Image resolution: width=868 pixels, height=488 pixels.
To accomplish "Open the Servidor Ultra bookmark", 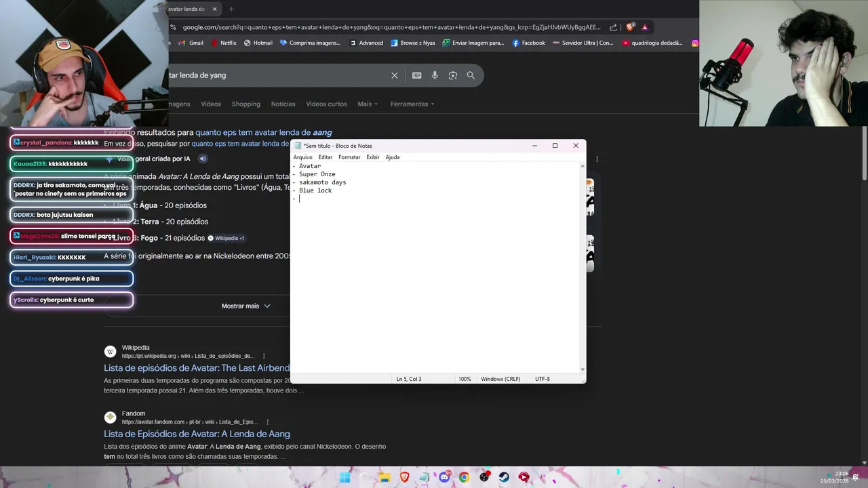I will [x=583, y=43].
